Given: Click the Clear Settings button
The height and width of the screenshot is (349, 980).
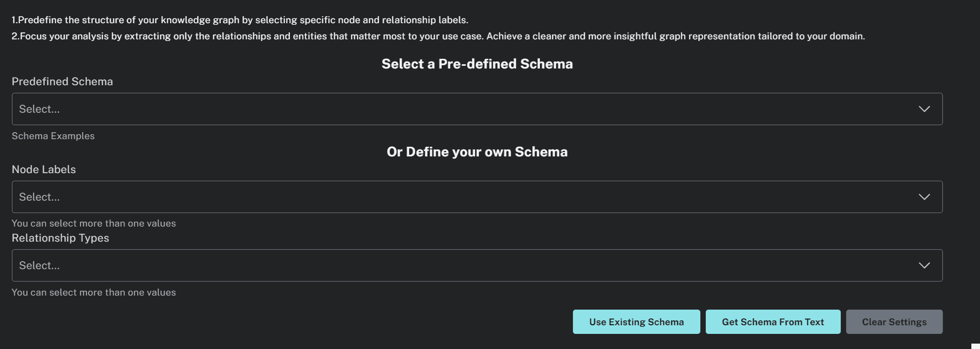Looking at the screenshot, I should [894, 321].
